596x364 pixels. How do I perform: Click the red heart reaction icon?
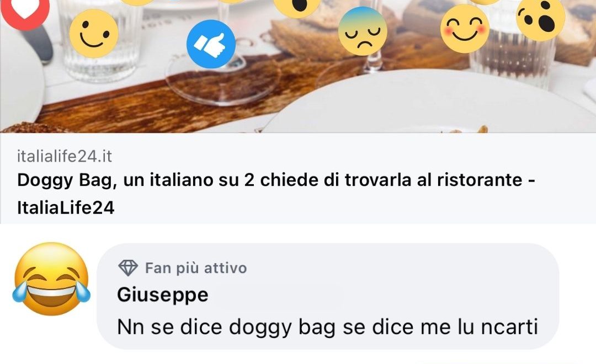pos(25,10)
